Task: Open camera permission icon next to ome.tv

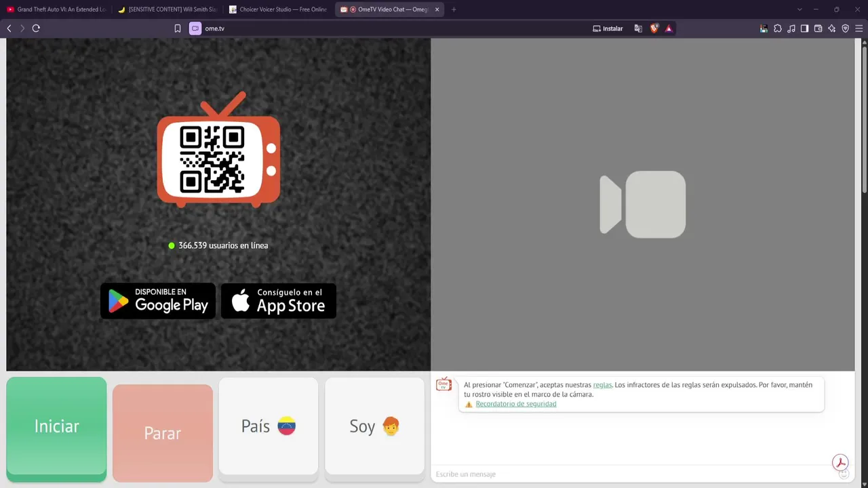Action: point(195,28)
